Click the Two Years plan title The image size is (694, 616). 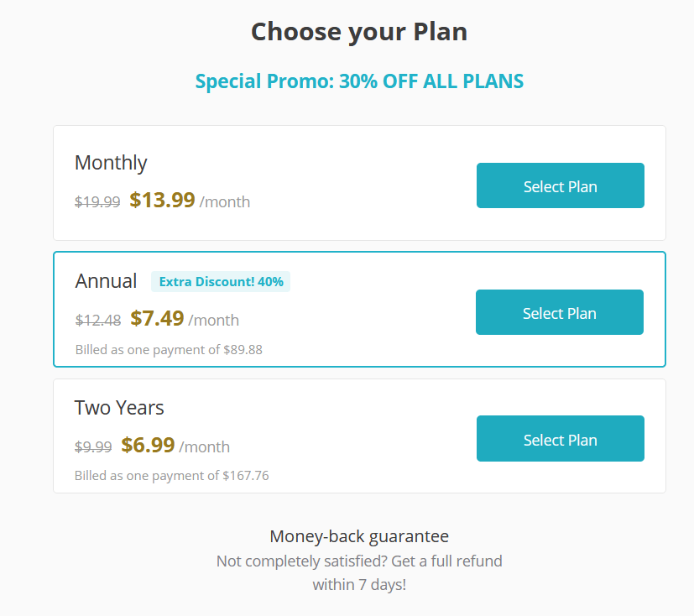[x=119, y=408]
